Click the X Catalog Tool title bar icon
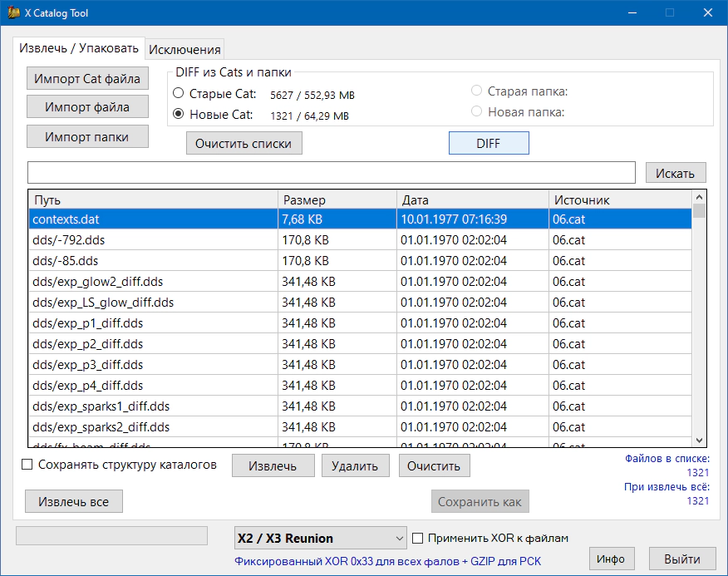 tap(13, 13)
